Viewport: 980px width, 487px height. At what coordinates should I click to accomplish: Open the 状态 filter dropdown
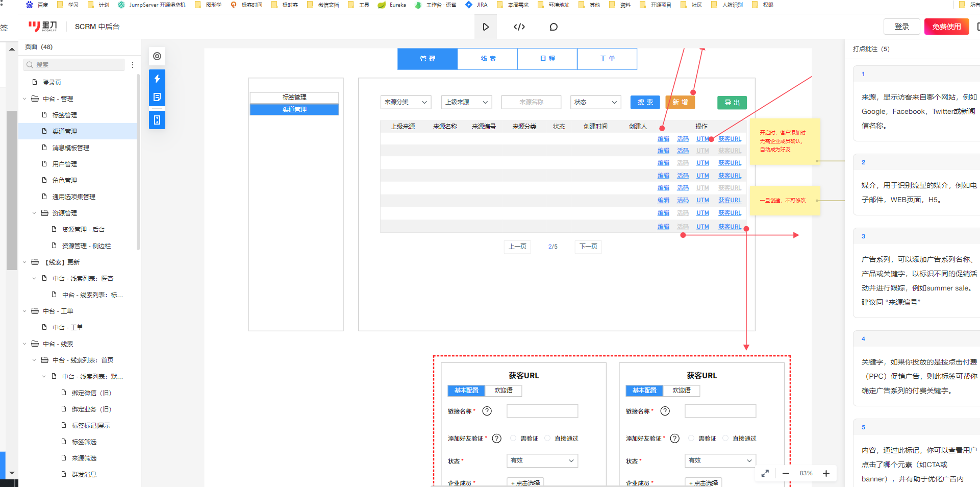[596, 102]
